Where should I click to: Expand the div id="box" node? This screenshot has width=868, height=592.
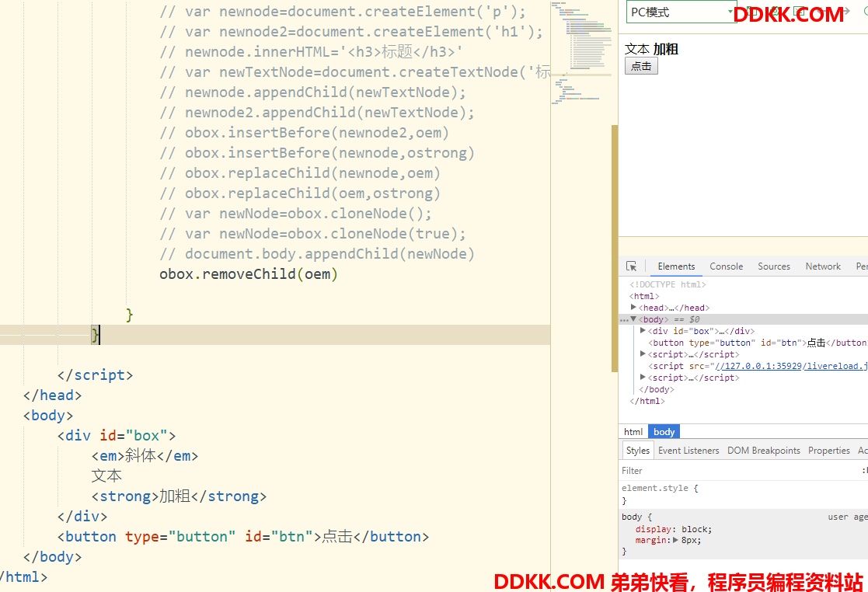(x=643, y=330)
